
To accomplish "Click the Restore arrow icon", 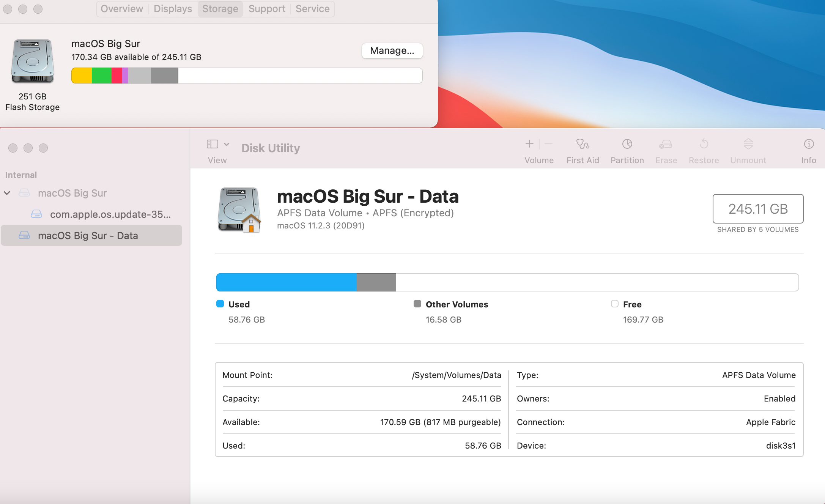I will pyautogui.click(x=704, y=144).
